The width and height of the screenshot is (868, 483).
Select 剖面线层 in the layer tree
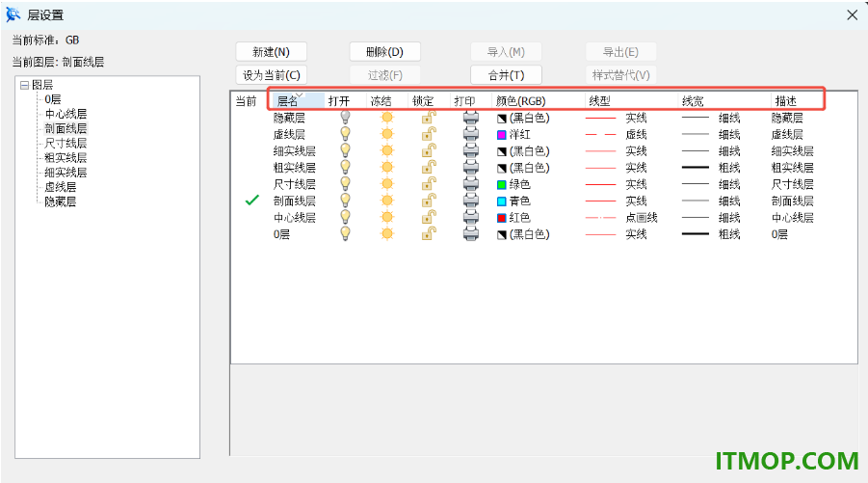tap(66, 128)
